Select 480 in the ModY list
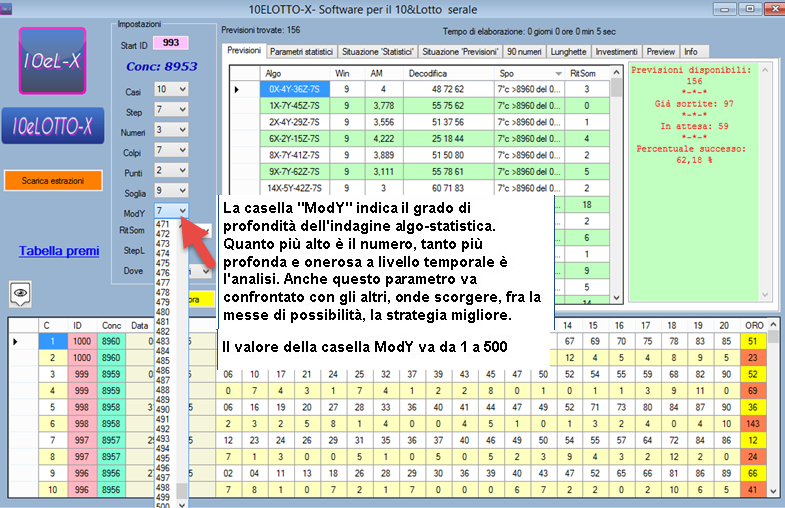Image resolution: width=785 pixels, height=508 pixels. 163,312
